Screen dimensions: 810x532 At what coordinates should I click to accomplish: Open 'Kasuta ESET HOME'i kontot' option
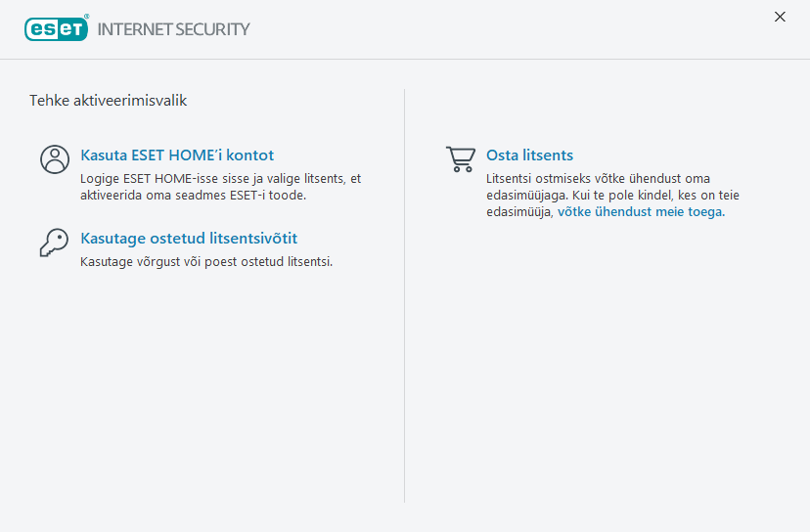(177, 155)
